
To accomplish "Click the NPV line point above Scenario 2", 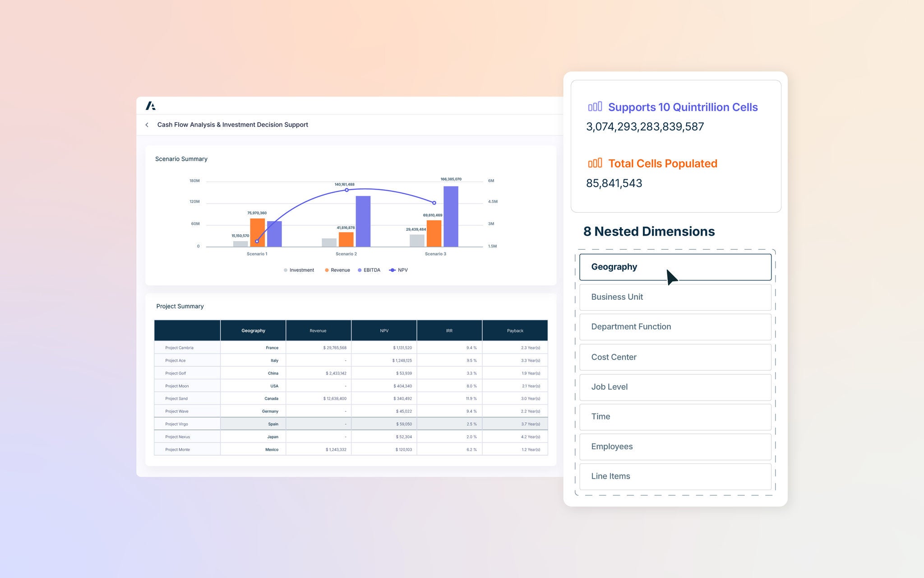I will (346, 190).
